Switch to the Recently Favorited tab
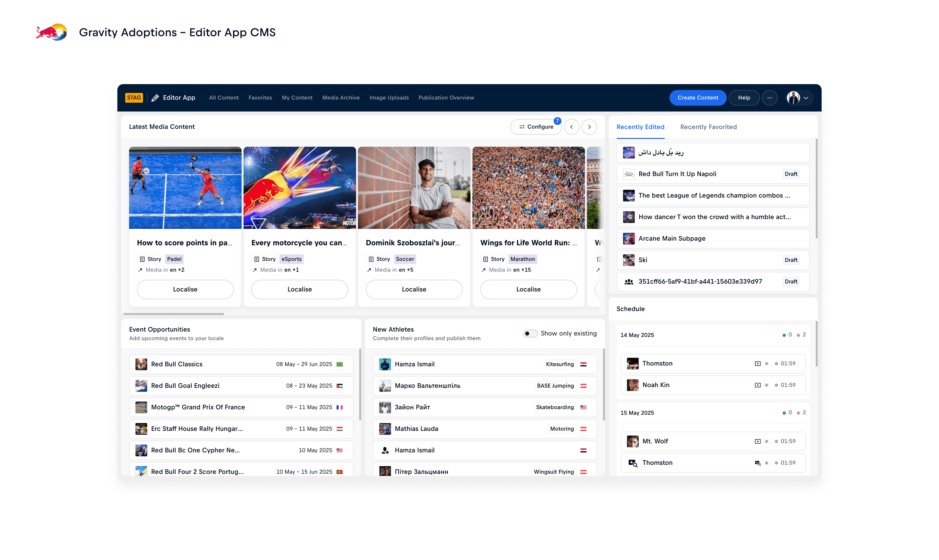The image size is (939, 560). tap(708, 127)
